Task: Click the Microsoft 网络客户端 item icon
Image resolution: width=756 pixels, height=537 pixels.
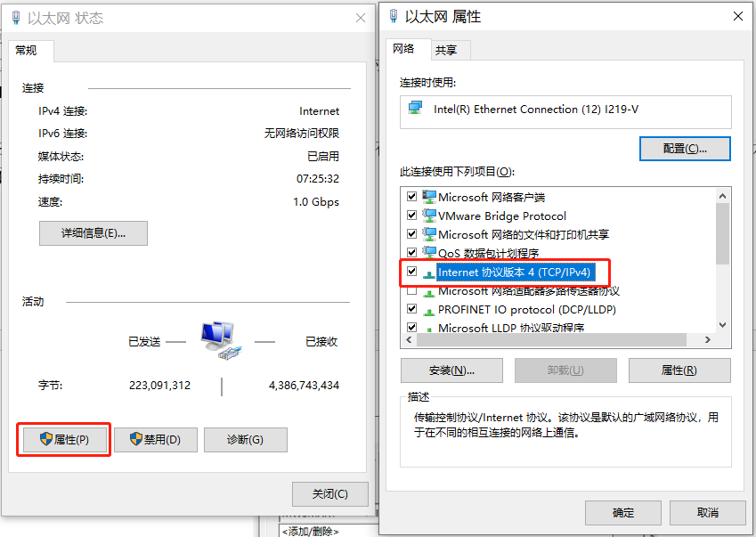Action: click(x=429, y=197)
